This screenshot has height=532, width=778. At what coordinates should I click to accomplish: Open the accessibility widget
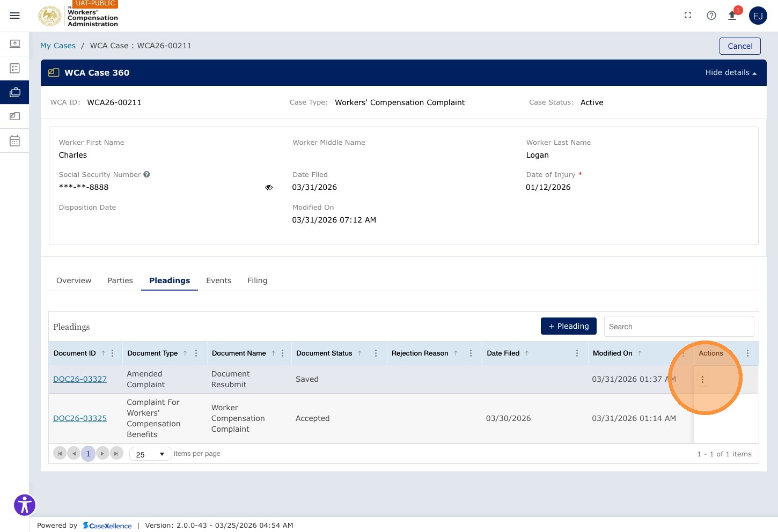point(25,505)
